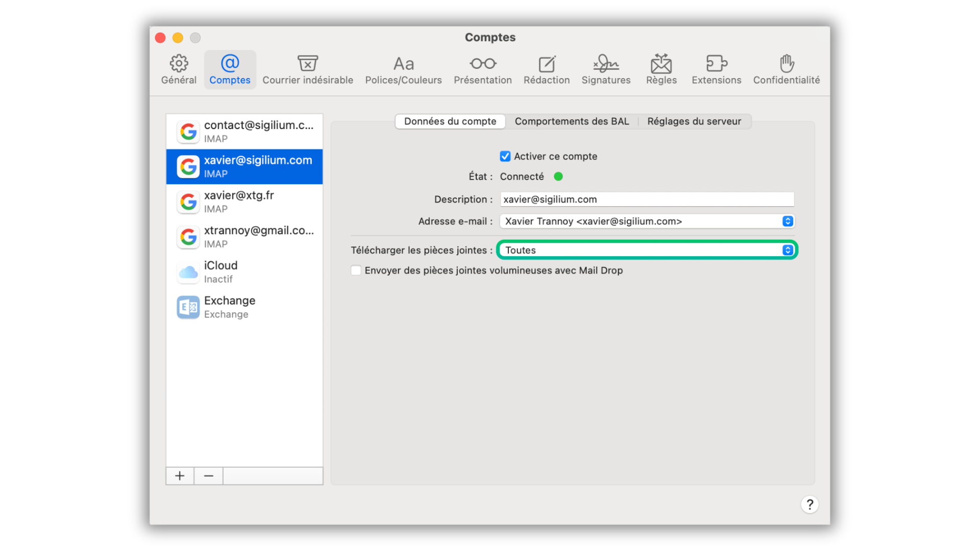Open the Adresse e-mail dropdown
The height and width of the screenshot is (551, 980).
click(646, 221)
